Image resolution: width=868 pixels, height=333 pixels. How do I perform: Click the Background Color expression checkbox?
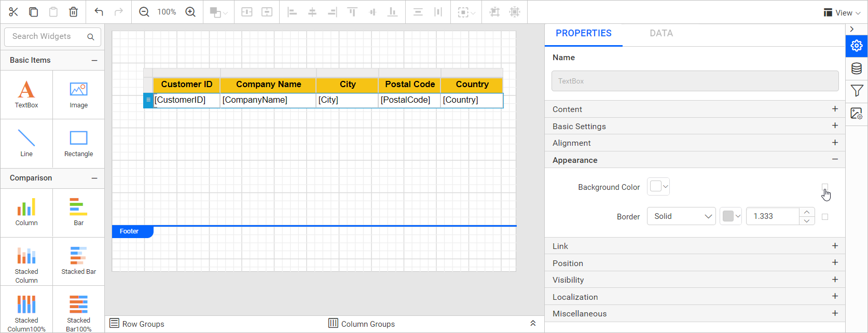click(825, 187)
